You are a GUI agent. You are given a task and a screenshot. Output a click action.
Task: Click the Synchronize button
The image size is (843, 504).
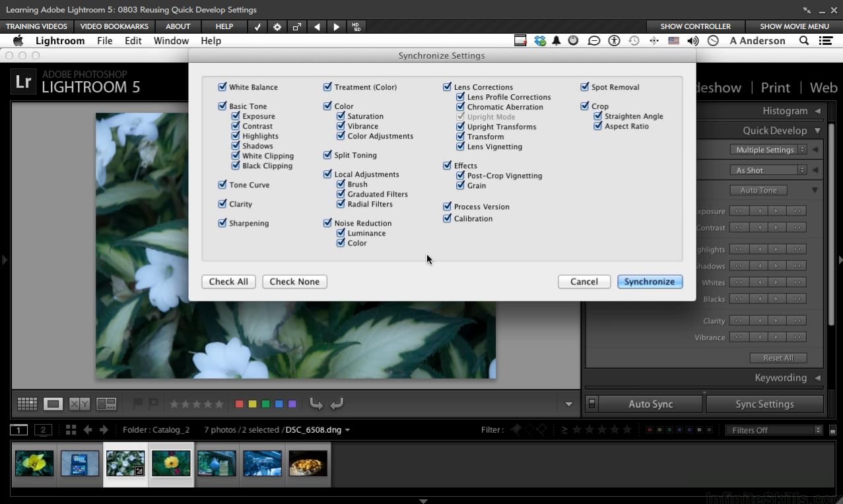coord(649,282)
